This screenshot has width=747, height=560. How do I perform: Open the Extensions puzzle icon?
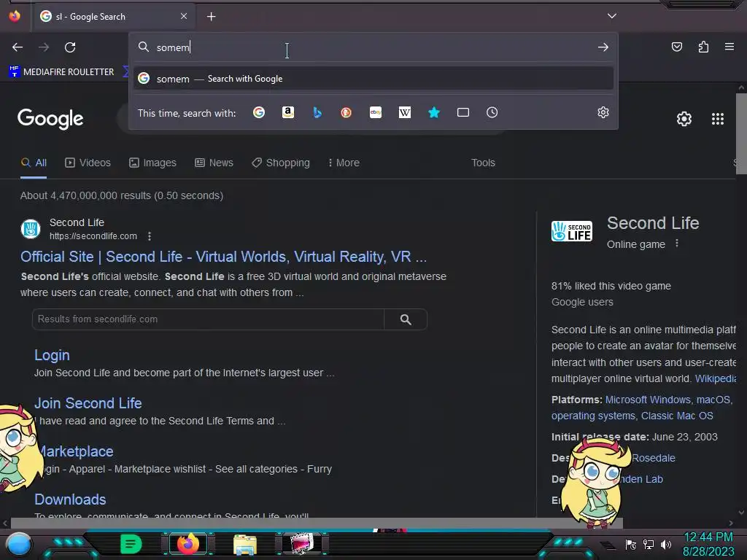click(703, 47)
